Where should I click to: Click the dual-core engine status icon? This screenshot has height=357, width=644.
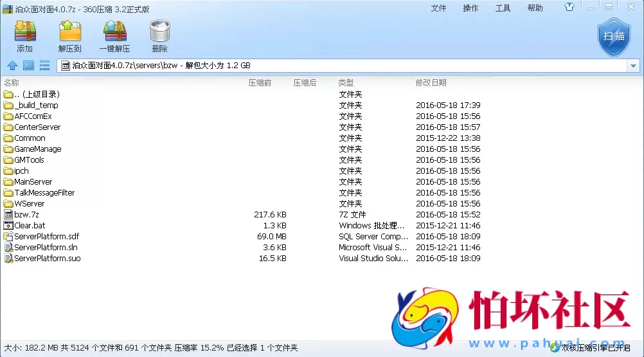pyautogui.click(x=555, y=347)
